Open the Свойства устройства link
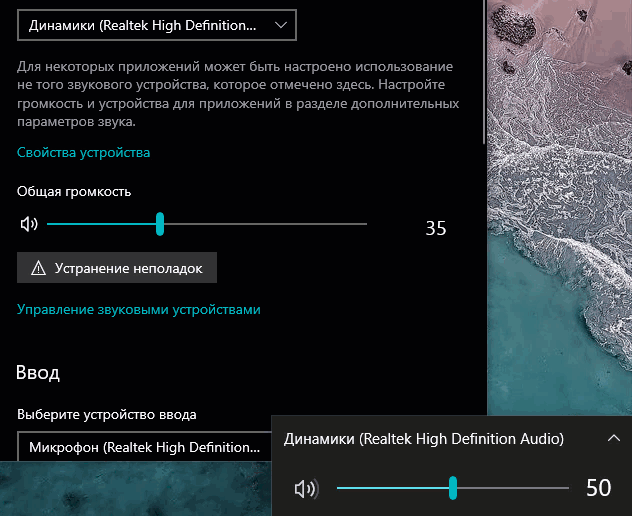 83,153
